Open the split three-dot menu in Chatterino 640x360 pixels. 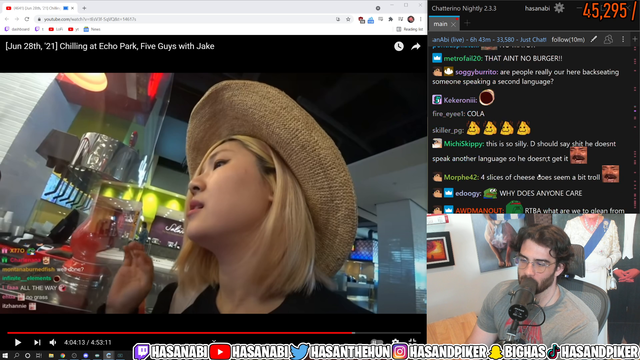point(623,39)
